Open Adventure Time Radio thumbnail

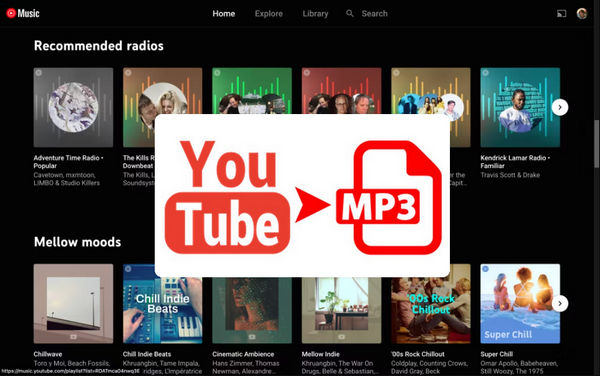pos(73,107)
